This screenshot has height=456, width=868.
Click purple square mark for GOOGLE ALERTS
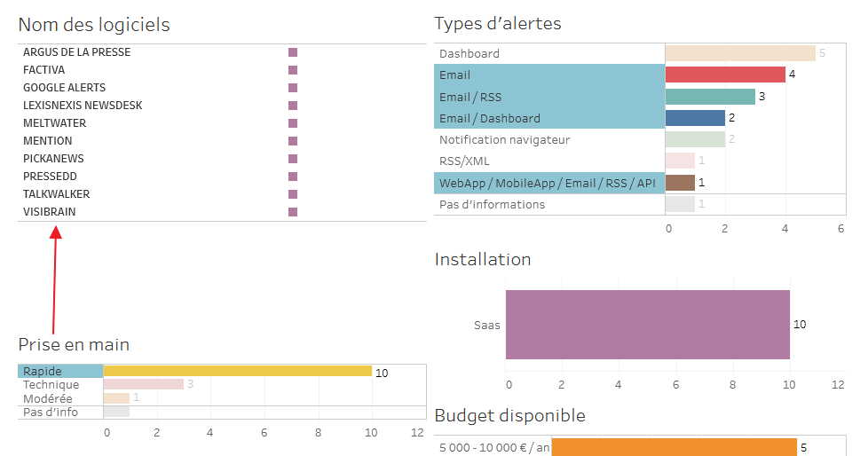pyautogui.click(x=293, y=88)
